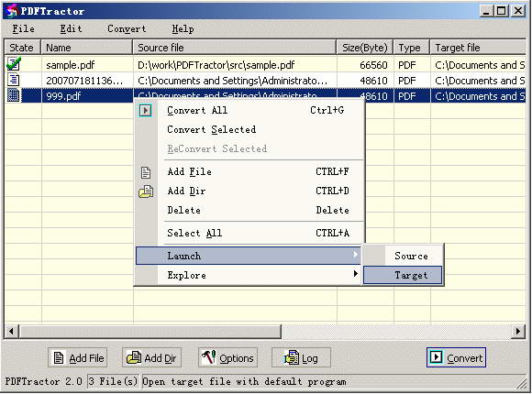Open the Convert menu in the menu bar
Image resolution: width=532 pixels, height=394 pixels.
tap(127, 28)
